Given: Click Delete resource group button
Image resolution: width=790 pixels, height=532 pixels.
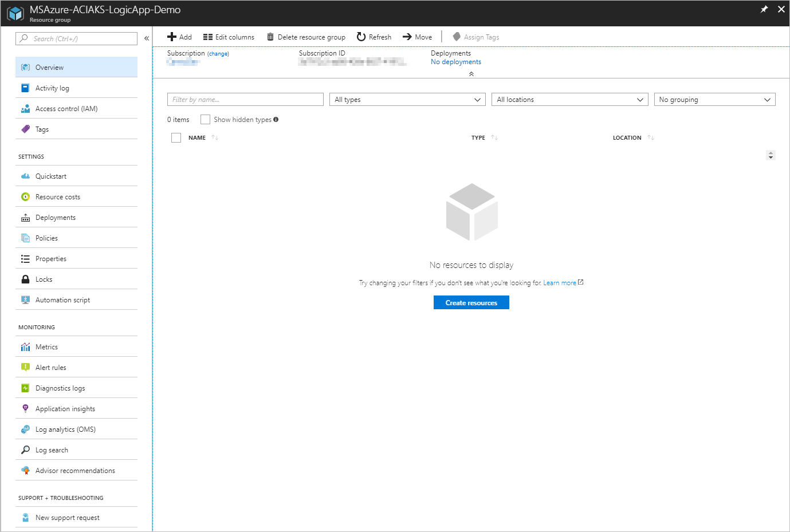Looking at the screenshot, I should pos(306,37).
